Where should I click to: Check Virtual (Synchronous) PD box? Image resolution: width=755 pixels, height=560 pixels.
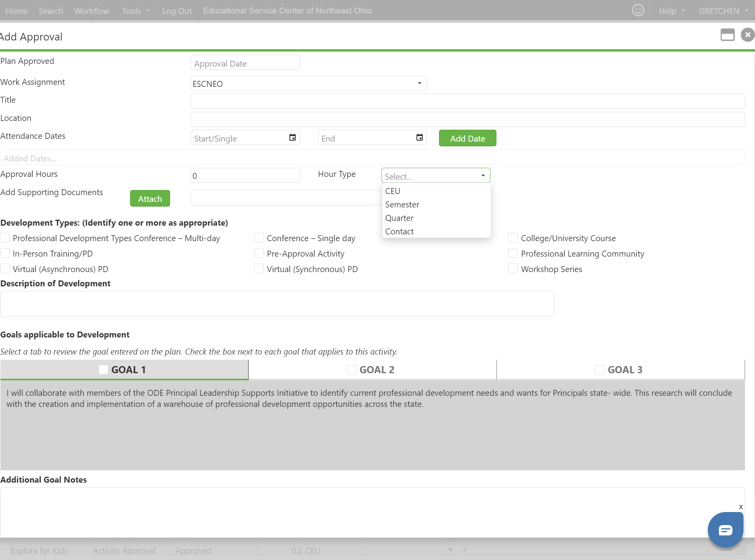259,268
